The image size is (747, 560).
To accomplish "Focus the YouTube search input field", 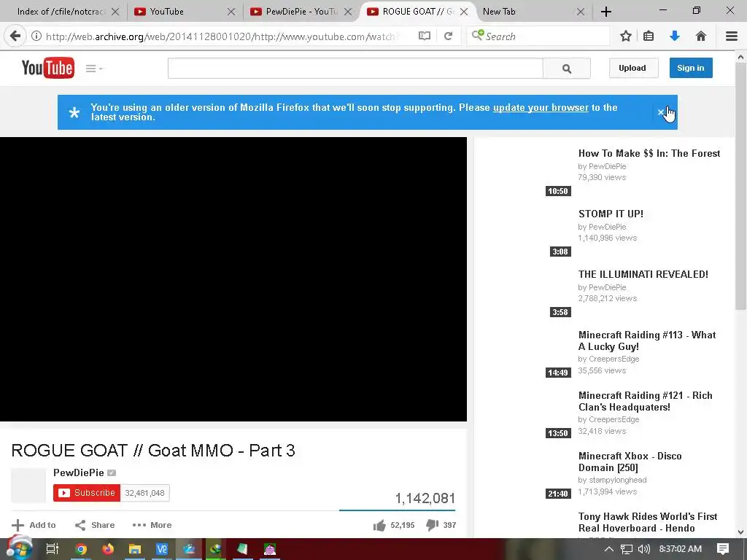I will (x=355, y=69).
